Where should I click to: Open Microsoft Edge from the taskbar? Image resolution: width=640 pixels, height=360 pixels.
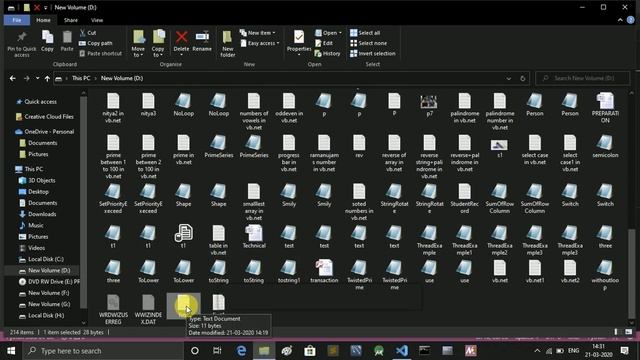241,351
